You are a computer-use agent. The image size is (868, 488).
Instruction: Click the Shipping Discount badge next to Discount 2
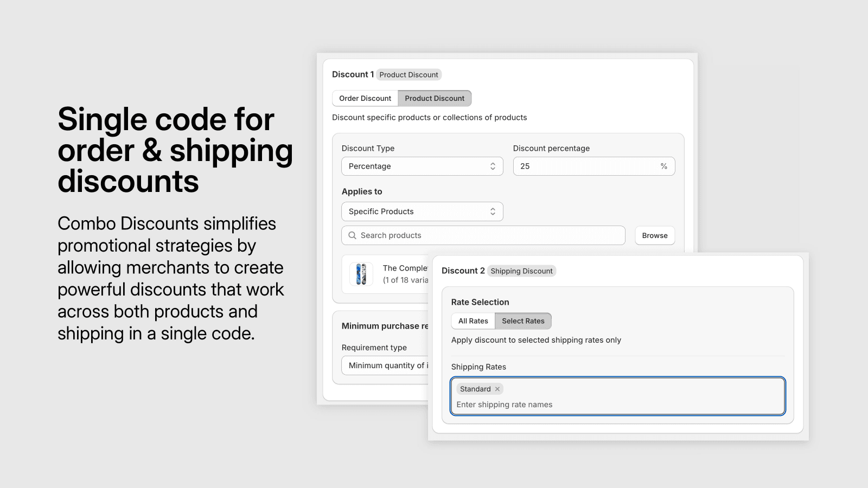tap(521, 271)
